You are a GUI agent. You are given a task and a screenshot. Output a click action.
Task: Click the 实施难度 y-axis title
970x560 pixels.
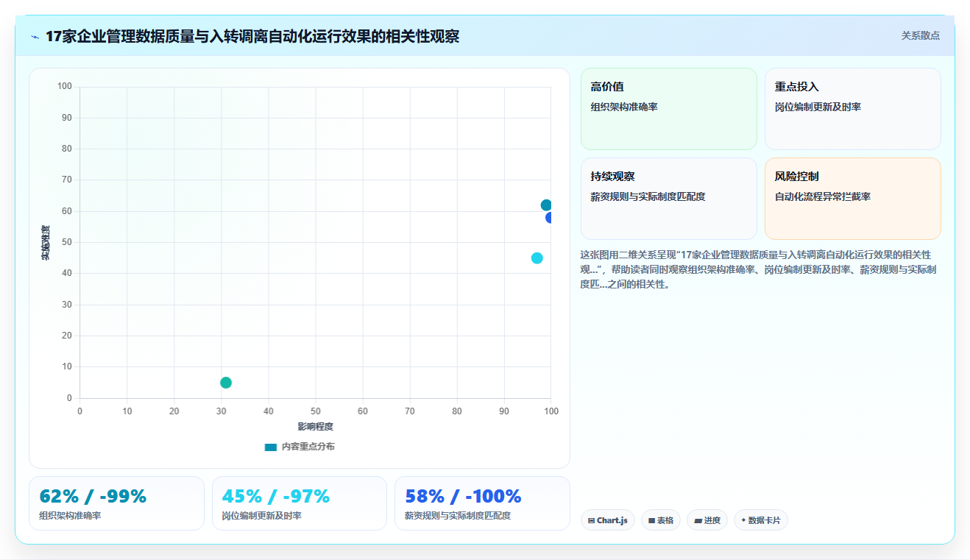click(x=46, y=243)
